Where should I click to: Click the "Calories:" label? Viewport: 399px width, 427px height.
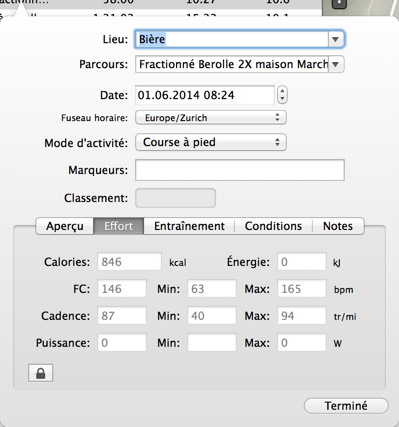pyautogui.click(x=67, y=262)
